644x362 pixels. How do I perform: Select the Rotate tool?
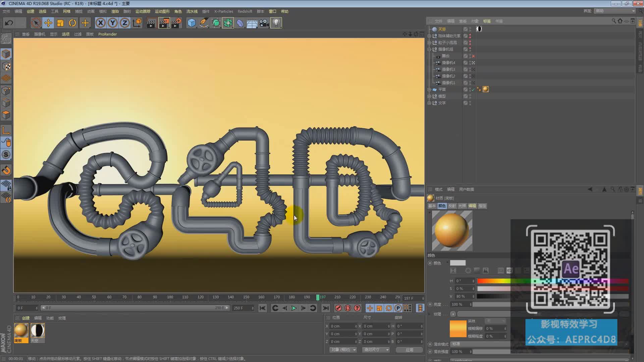72,23
